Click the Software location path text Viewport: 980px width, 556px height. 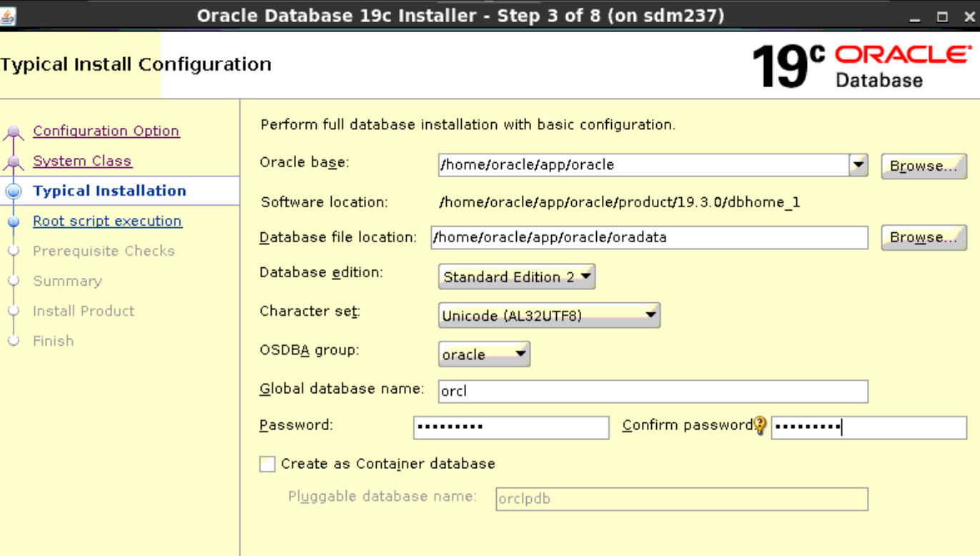coord(620,202)
